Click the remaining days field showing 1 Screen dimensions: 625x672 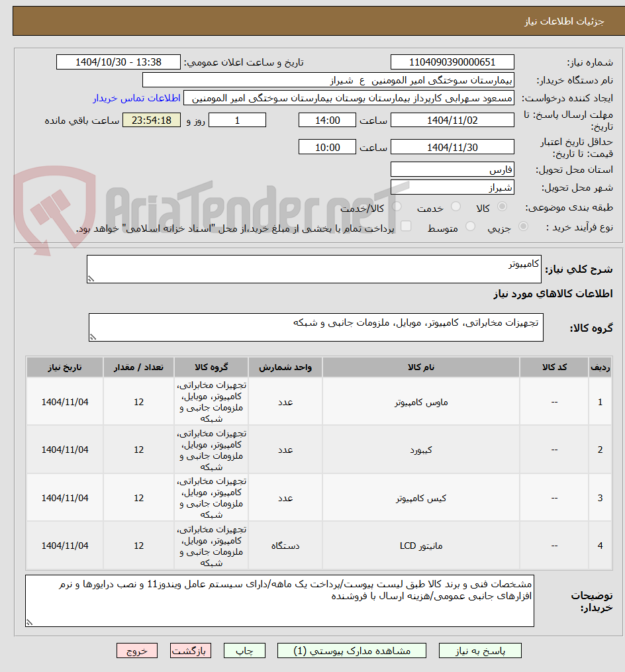[237, 120]
